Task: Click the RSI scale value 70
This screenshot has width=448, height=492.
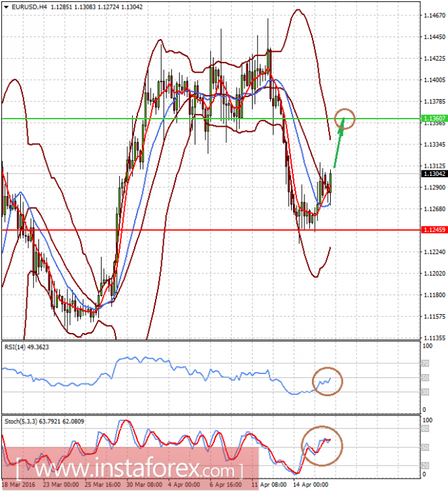Action: click(425, 363)
